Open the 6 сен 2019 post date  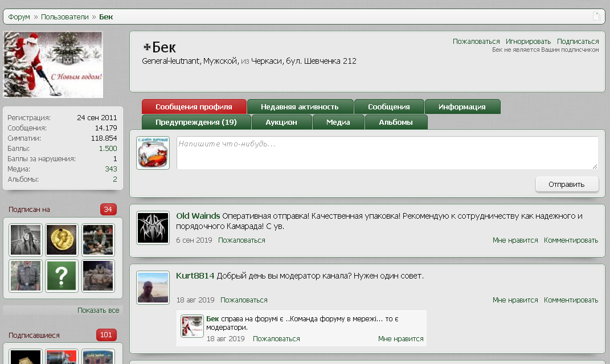click(194, 240)
